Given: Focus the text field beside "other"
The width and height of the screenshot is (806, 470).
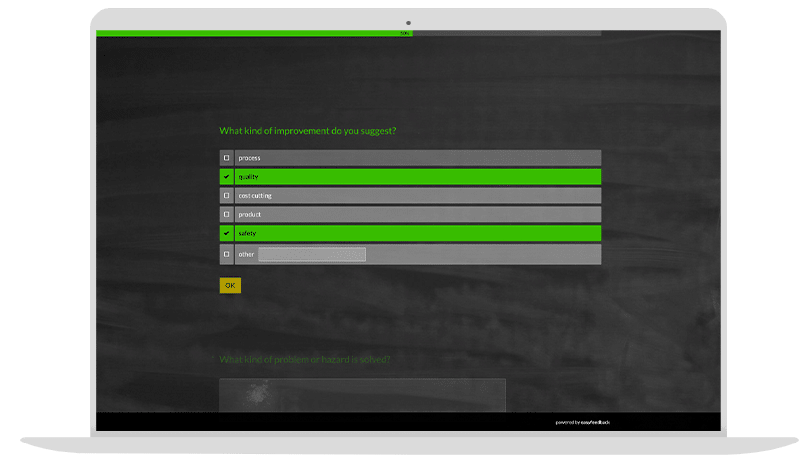Looking at the screenshot, I should 312,254.
